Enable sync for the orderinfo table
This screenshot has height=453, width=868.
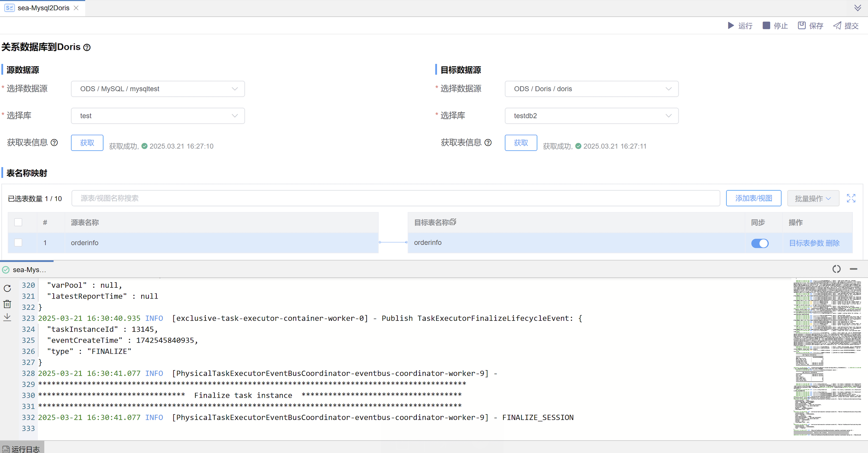pyautogui.click(x=760, y=243)
